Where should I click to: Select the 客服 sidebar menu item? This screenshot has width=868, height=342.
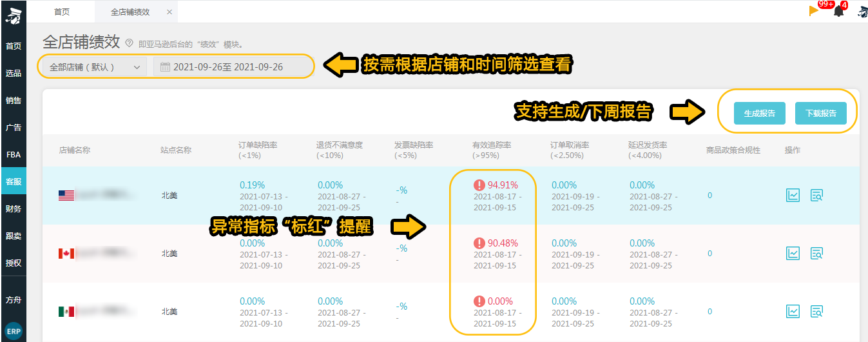pos(14,181)
